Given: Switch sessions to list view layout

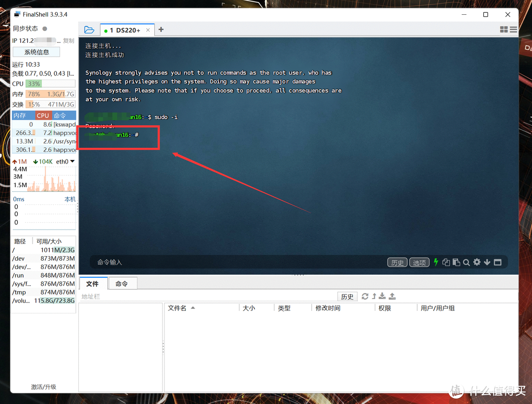Looking at the screenshot, I should point(512,30).
